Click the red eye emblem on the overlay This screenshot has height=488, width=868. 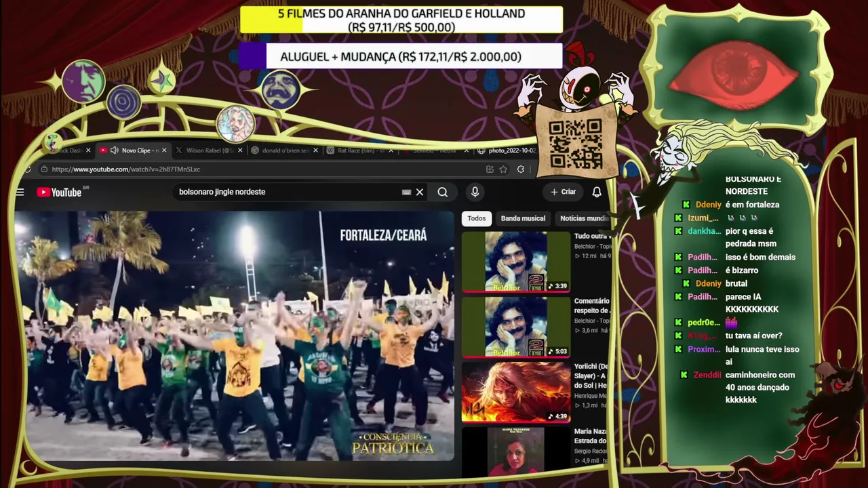click(x=736, y=76)
